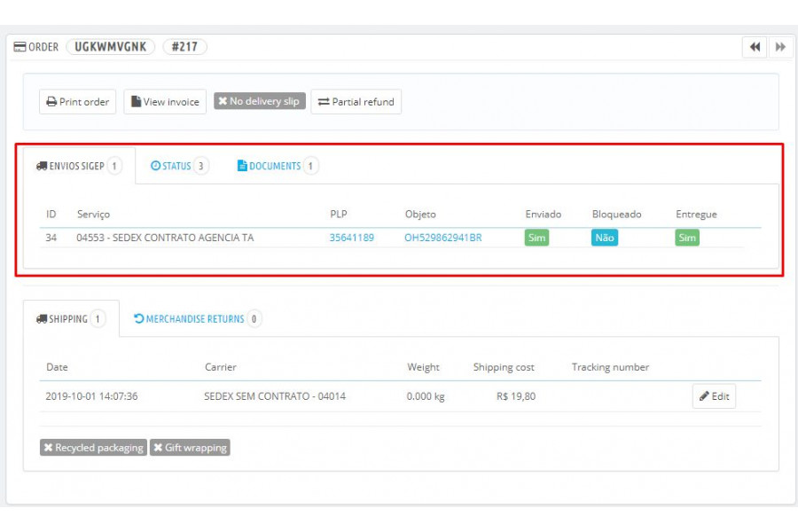Viewport: 798px width, 532px height.
Task: Click the Bloqueado Não badge
Action: [605, 238]
